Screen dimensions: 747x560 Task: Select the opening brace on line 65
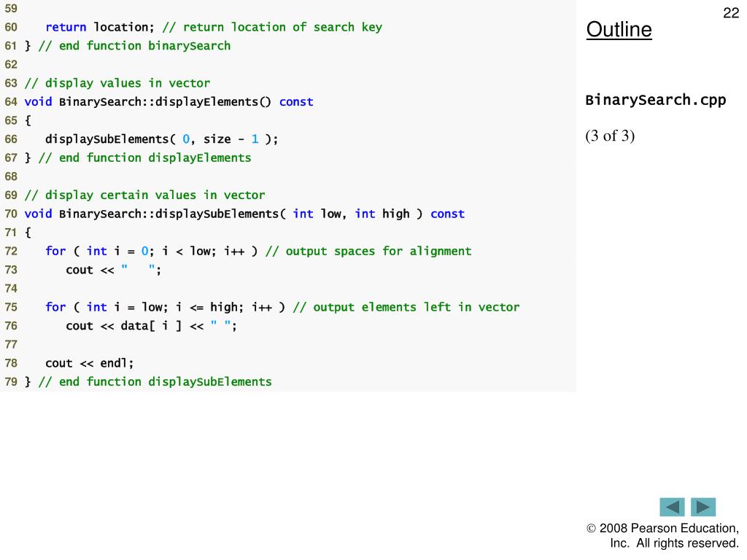pyautogui.click(x=28, y=120)
